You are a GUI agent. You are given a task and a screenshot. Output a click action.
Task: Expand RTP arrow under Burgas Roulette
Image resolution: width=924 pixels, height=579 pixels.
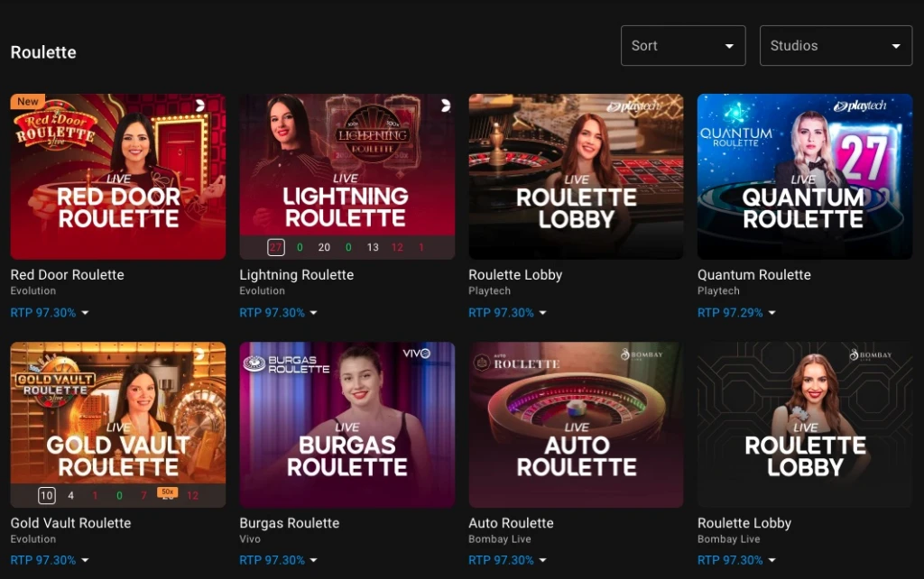click(313, 560)
